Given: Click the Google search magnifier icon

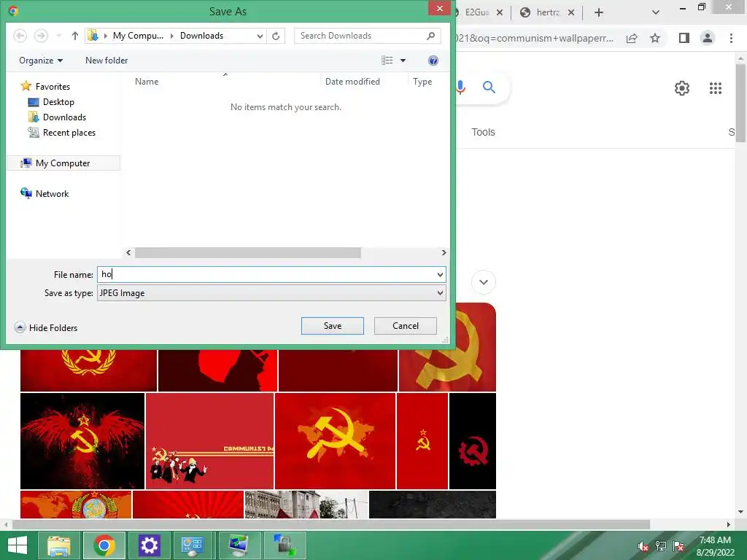Looking at the screenshot, I should (x=489, y=87).
